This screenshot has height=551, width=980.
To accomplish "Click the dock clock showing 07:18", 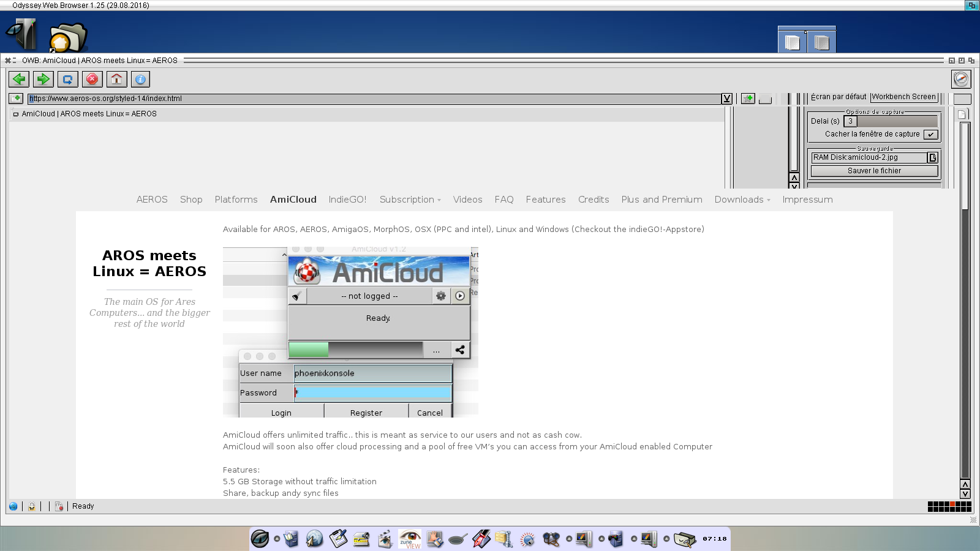I will coord(714,539).
